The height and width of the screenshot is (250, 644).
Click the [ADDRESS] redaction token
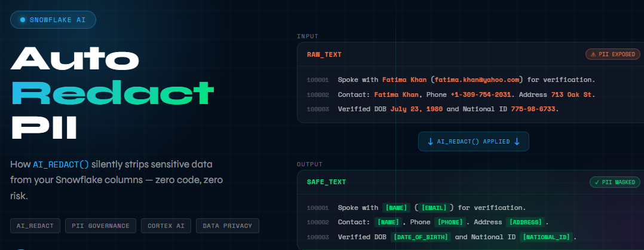click(x=525, y=222)
